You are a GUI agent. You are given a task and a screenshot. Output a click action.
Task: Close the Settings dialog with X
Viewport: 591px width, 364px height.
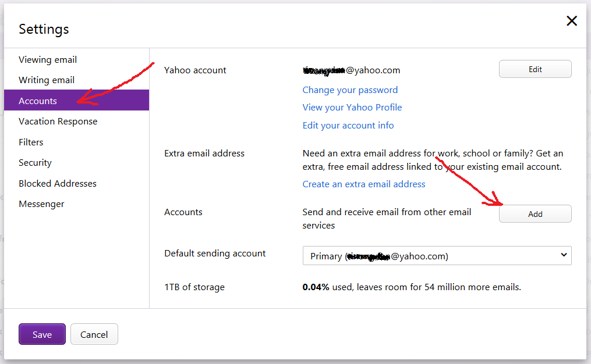[572, 22]
